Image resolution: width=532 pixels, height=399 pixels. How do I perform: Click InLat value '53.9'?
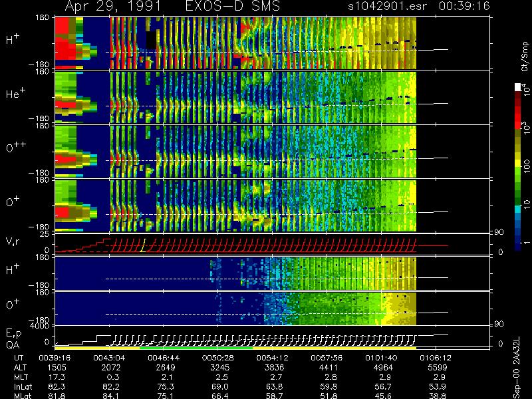pos(438,386)
